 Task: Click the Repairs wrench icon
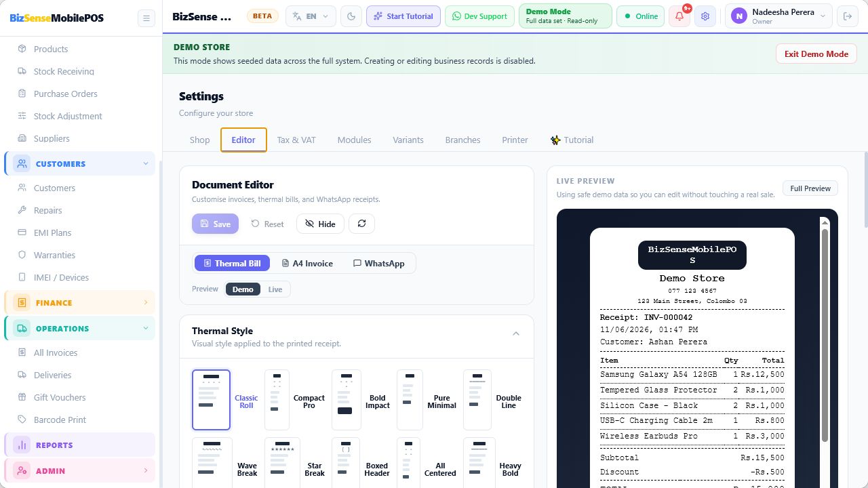pyautogui.click(x=22, y=210)
